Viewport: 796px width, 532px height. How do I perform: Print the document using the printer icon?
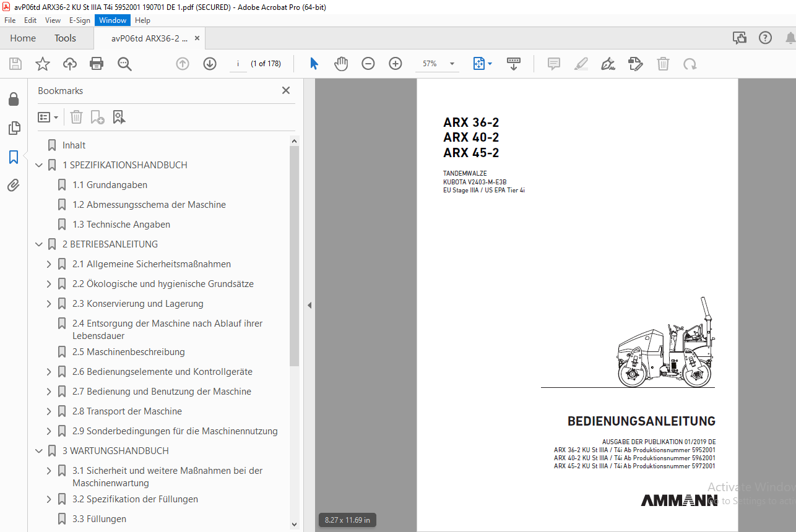tap(97, 64)
